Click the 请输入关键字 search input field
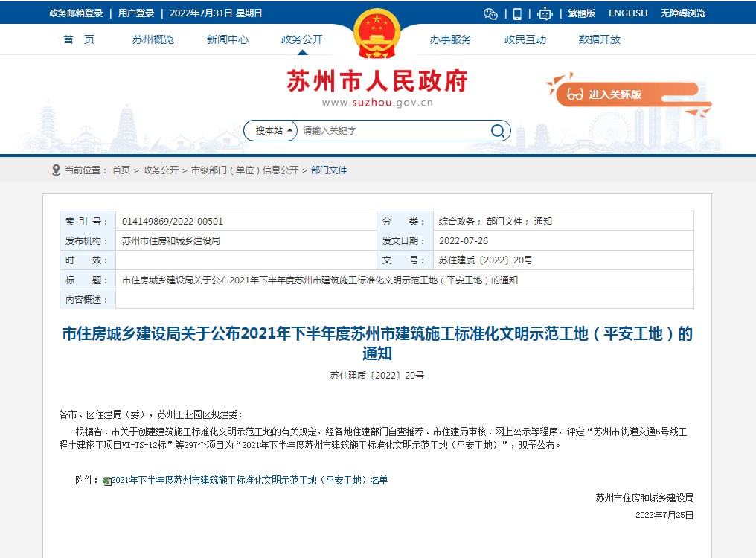 click(391, 131)
